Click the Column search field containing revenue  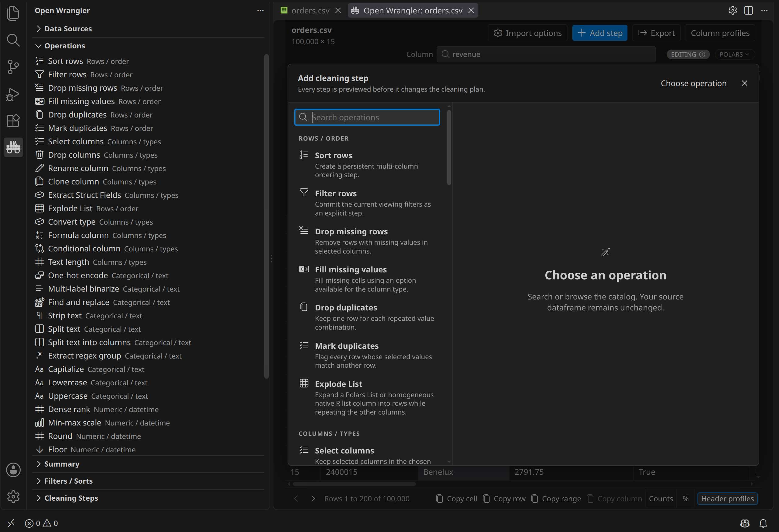pos(546,54)
